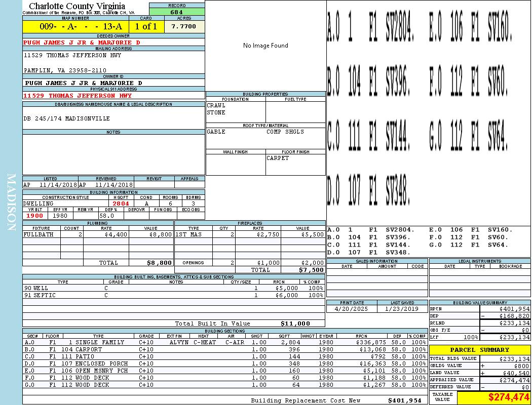Click the acres value 7.7700

tap(184, 26)
